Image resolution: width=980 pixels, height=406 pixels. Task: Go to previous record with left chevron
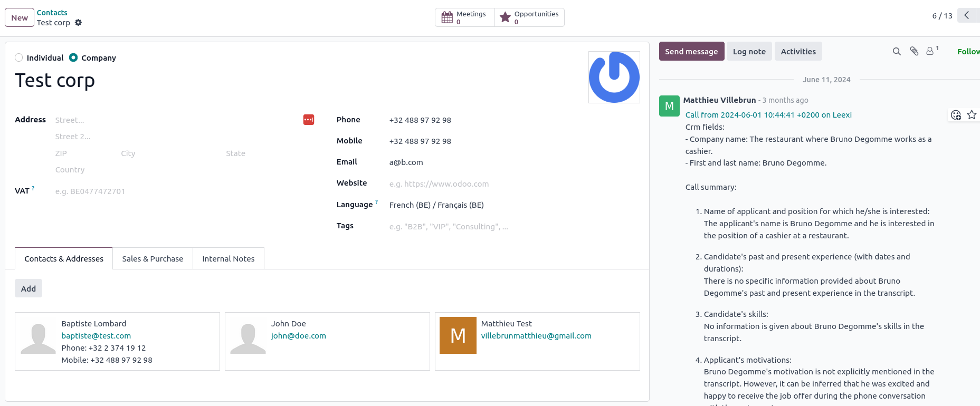coord(966,15)
